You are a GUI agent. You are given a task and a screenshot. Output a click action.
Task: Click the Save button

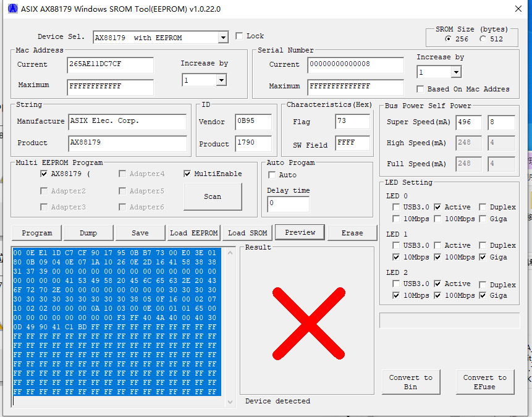pyautogui.click(x=140, y=233)
